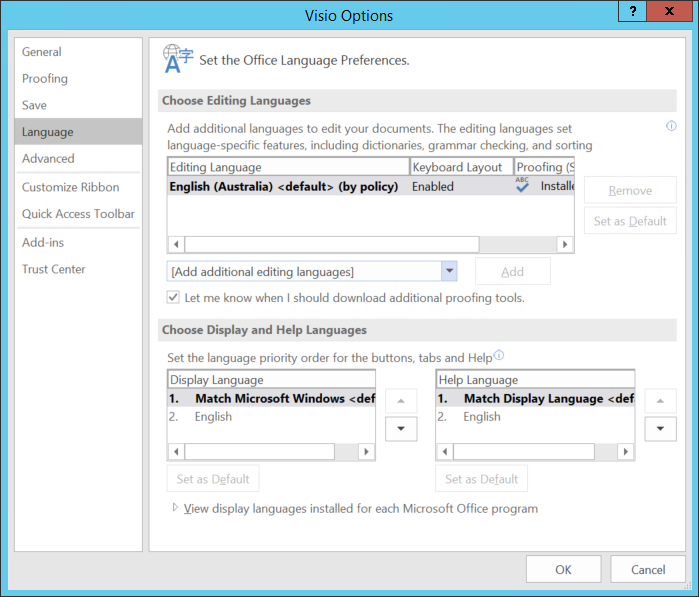
Task: Click right arrow of Help Language scrollbar
Action: (626, 452)
